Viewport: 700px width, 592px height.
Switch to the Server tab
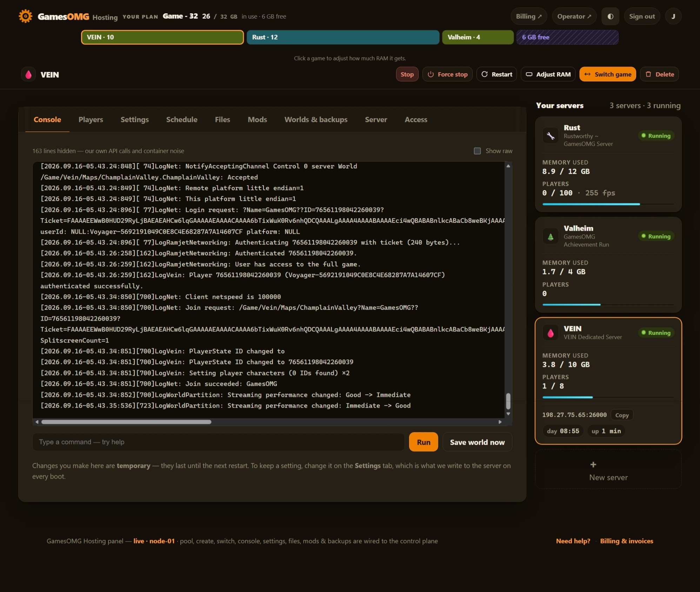376,120
